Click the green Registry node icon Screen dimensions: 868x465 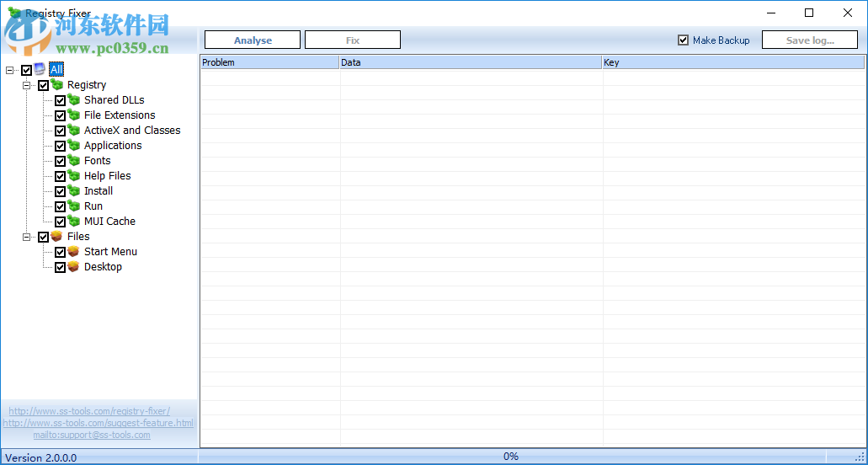pos(56,85)
